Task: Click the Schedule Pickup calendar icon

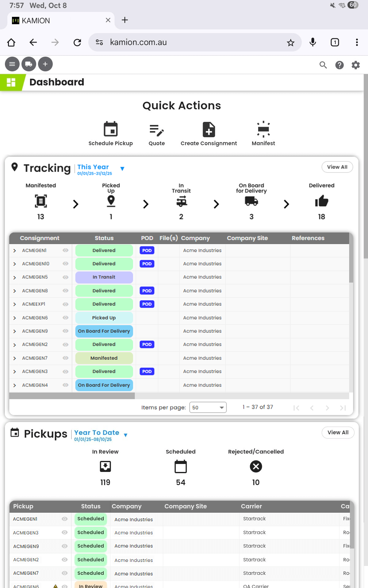Action: pyautogui.click(x=110, y=129)
